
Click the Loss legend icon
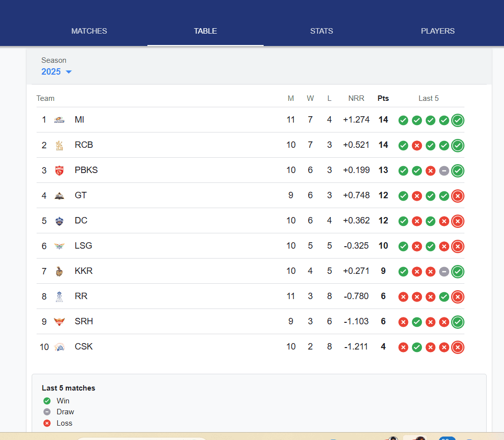[x=47, y=423]
